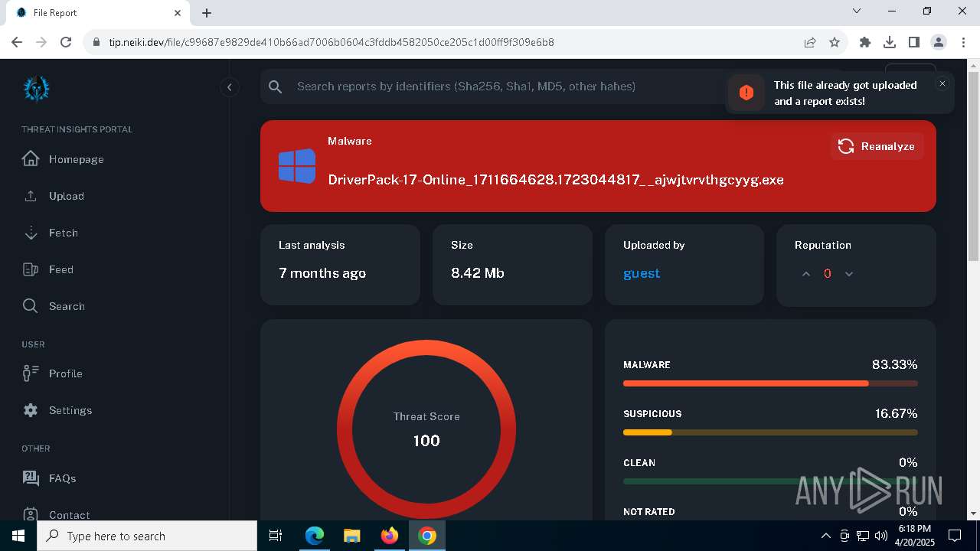This screenshot has width=980, height=551.
Task: Open Settings in the sidebar
Action: [70, 410]
